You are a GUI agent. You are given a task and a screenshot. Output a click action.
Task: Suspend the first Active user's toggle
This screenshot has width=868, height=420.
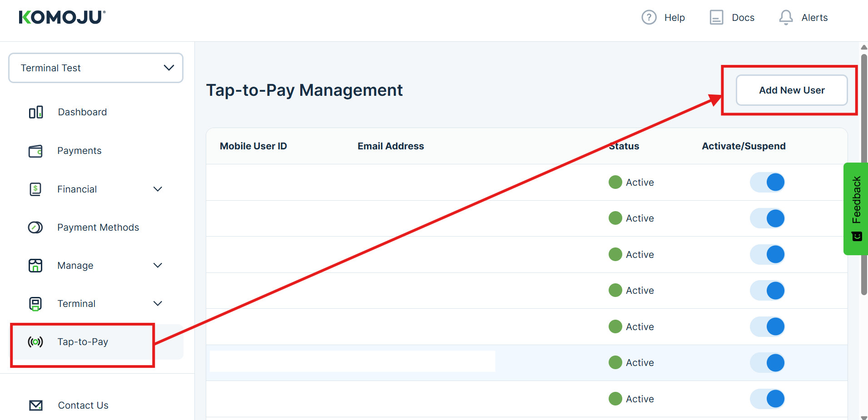[x=767, y=182]
